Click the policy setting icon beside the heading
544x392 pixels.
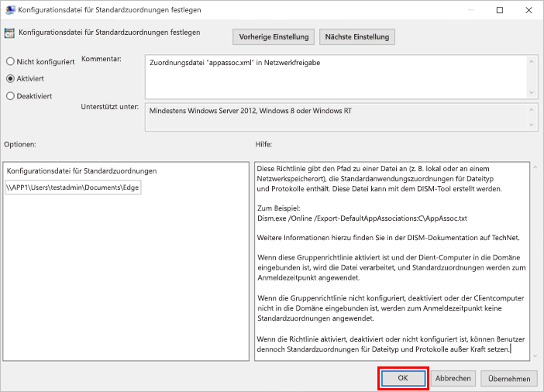click(9, 33)
